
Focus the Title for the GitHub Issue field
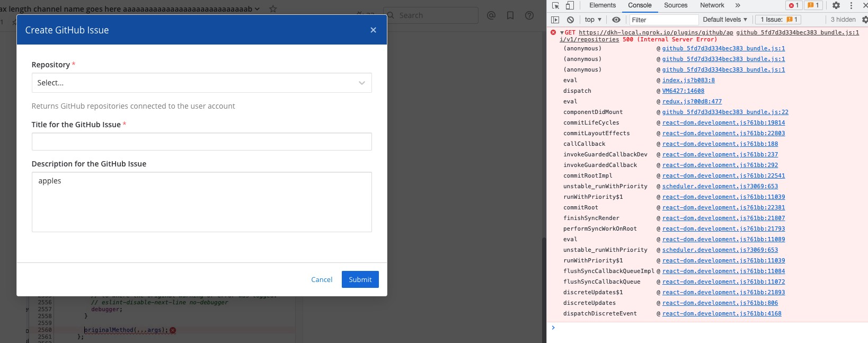tap(201, 142)
